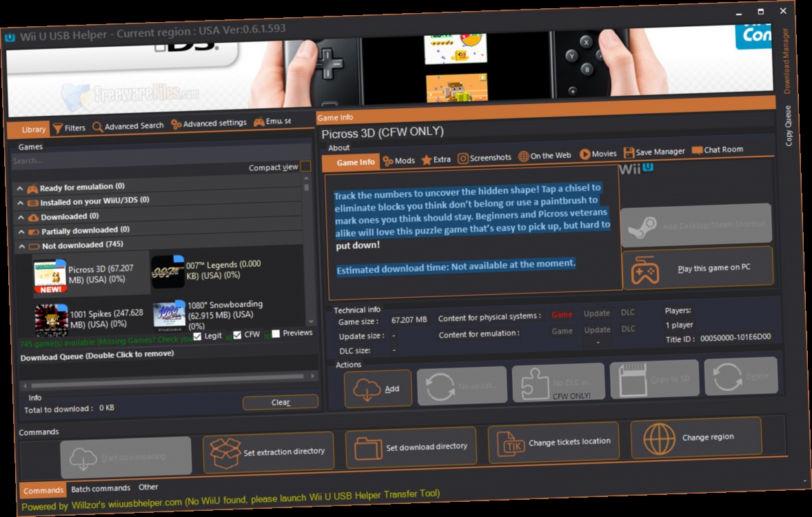
Task: Toggle the Compact view checkbox
Action: (x=305, y=165)
